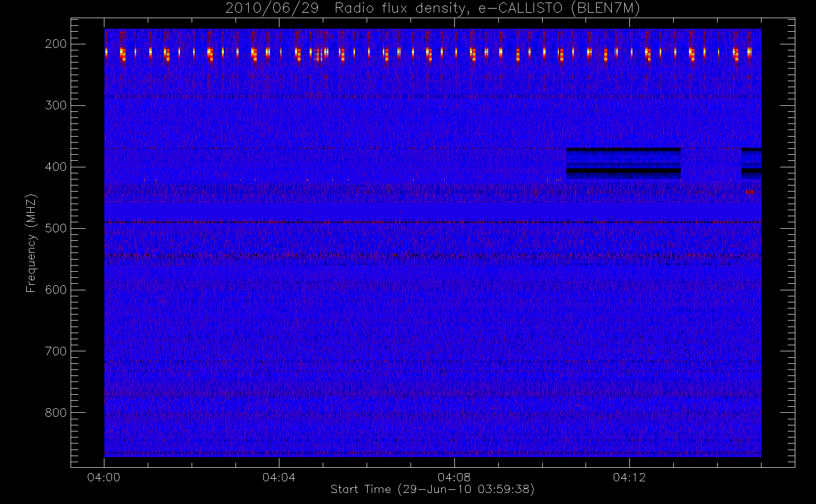
Task: Click the bright solid blue band near 470 MHz
Action: coord(433,211)
